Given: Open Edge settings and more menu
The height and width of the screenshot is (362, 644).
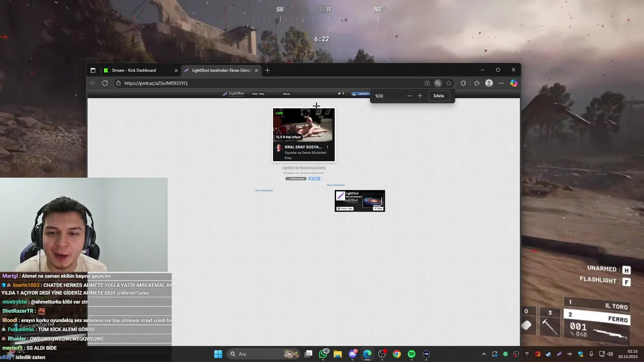Looking at the screenshot, I should (x=501, y=83).
